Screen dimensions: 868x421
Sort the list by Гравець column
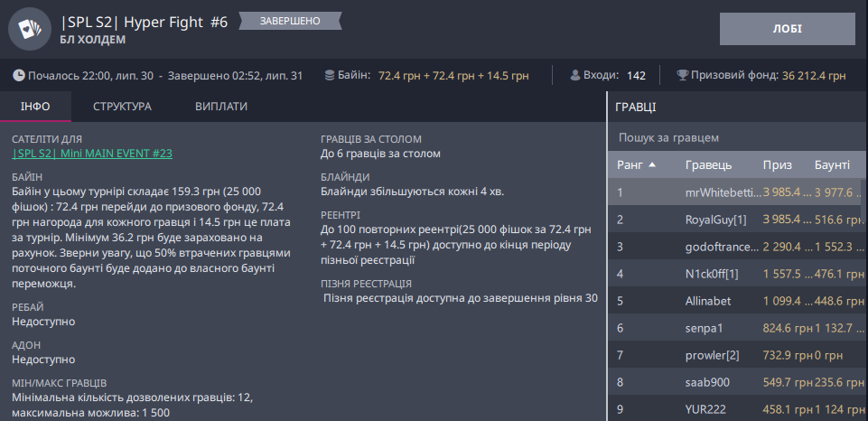point(708,165)
